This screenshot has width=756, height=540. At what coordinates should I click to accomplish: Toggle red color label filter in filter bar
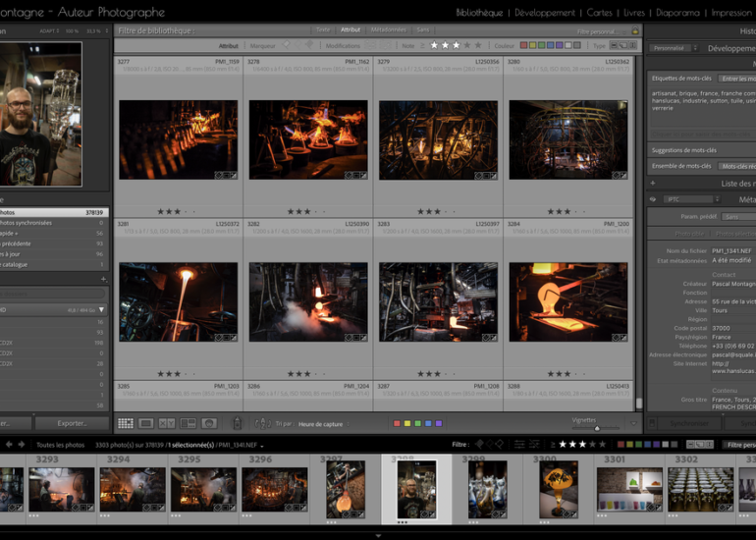pos(523,45)
